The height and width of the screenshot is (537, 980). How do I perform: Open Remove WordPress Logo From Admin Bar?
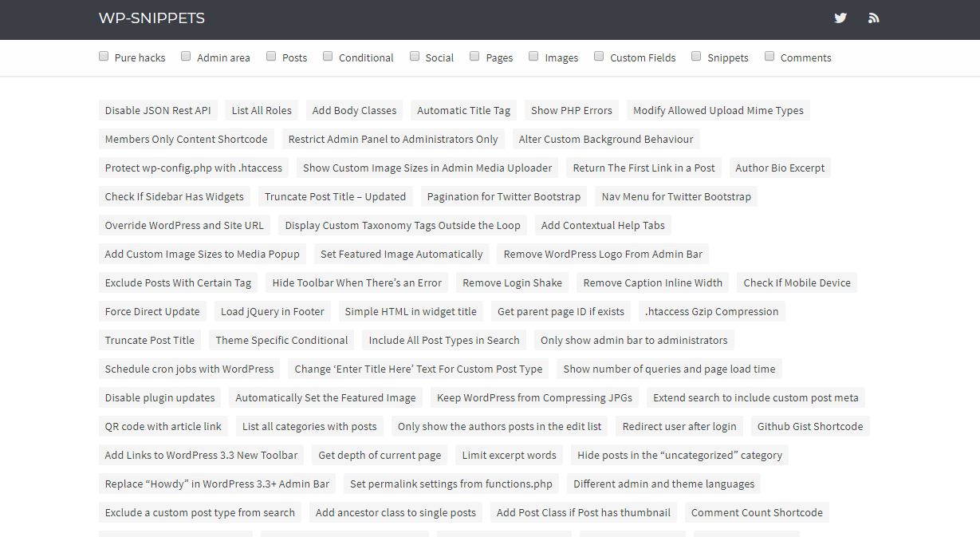coord(604,254)
